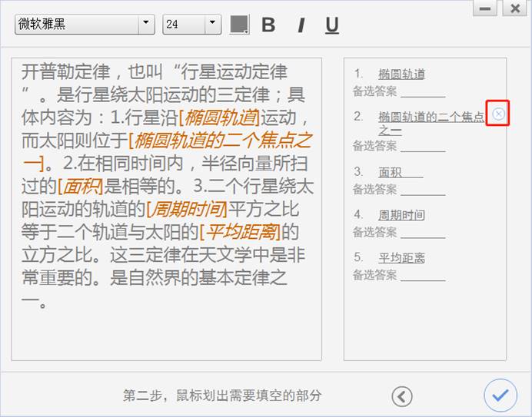Click the hint text 第二步，鼠标划出需要填空的部分

pos(222,395)
